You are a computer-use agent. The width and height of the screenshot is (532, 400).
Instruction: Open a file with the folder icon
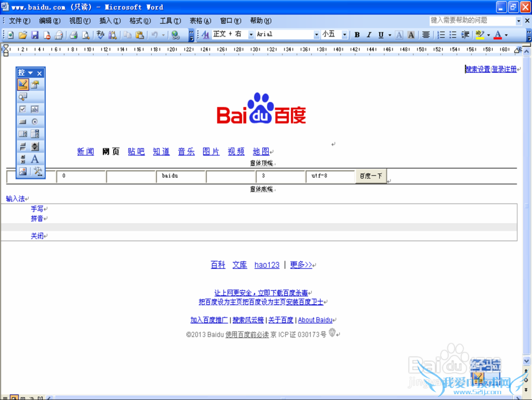coord(23,35)
